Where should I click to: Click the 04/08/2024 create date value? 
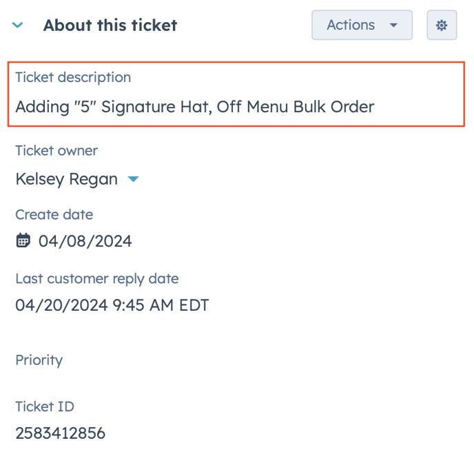point(85,241)
